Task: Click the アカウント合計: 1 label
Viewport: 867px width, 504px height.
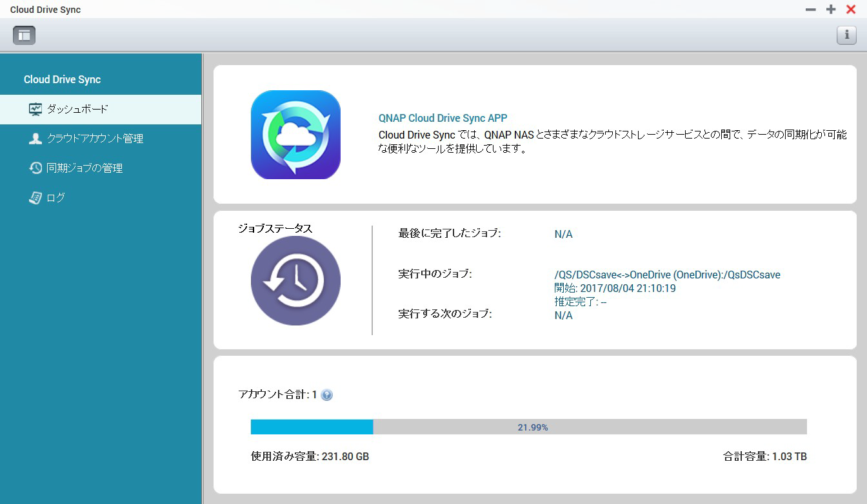Action: tap(278, 394)
